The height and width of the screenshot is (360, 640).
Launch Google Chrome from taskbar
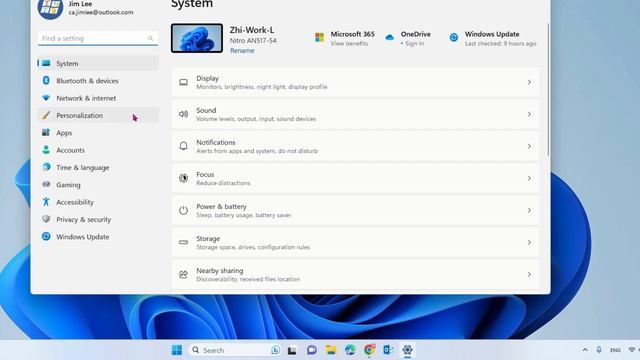pyautogui.click(x=369, y=350)
